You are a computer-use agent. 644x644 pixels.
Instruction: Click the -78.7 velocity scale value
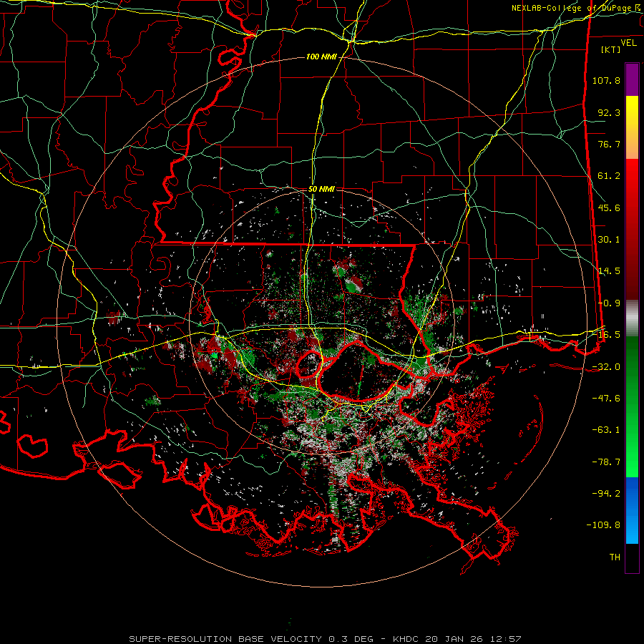click(606, 462)
